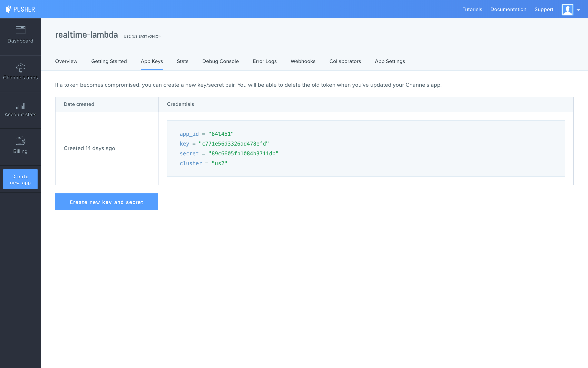Open the Support link
This screenshot has width=588, height=368.
click(x=544, y=9)
